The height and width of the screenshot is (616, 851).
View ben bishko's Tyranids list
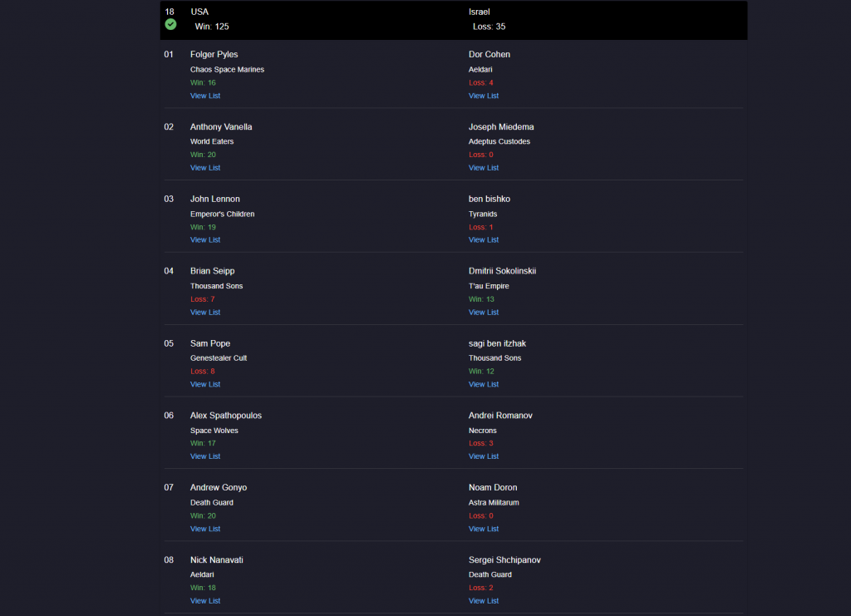pyautogui.click(x=484, y=240)
